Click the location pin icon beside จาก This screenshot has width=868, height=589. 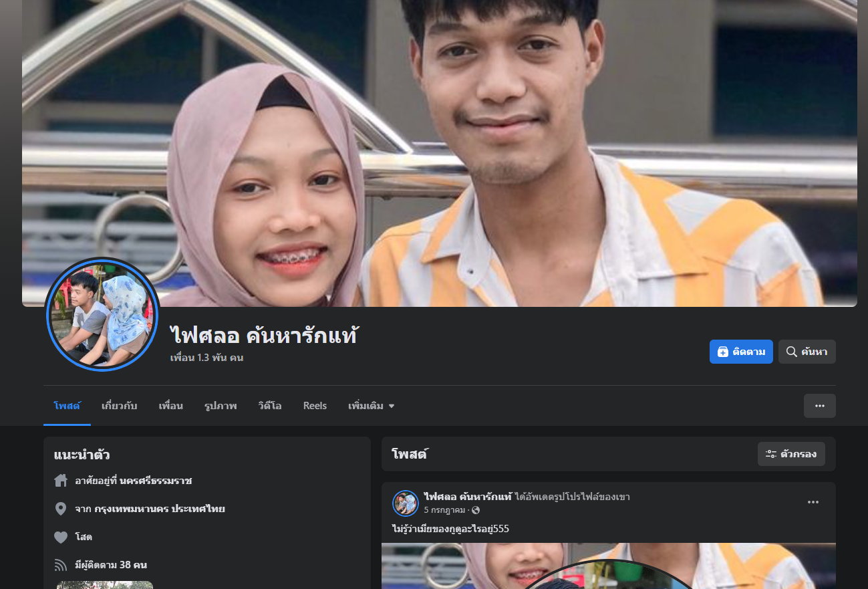(x=61, y=509)
